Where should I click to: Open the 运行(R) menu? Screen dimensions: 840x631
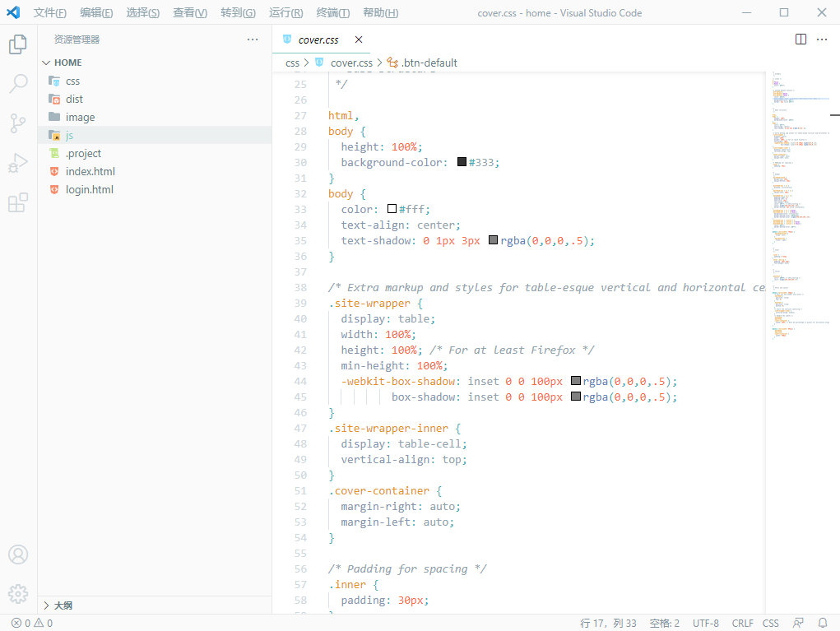coord(286,13)
